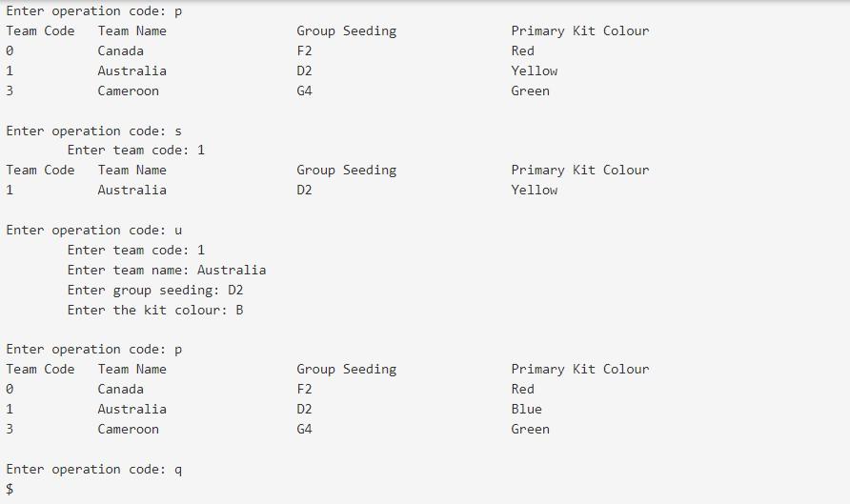Click 'Group Seeding' header in search result table
This screenshot has width=850, height=504.
coord(347,171)
